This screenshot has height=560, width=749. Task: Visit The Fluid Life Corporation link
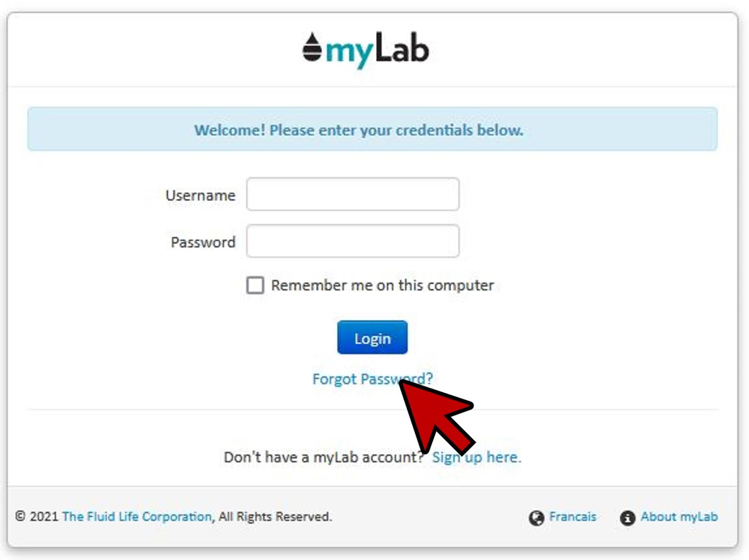click(x=137, y=517)
